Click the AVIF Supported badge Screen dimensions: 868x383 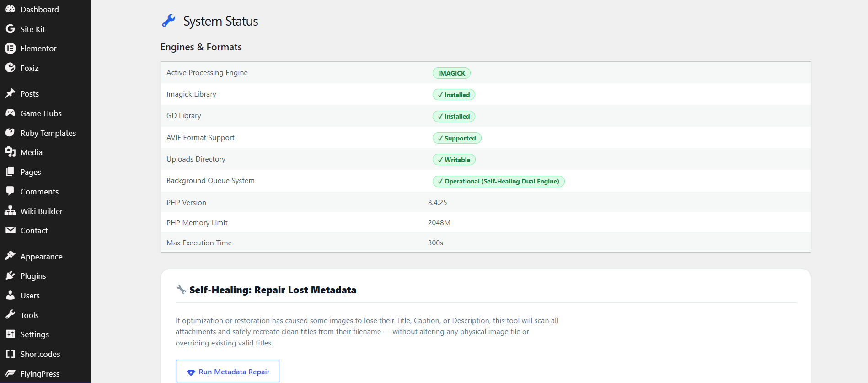(457, 138)
